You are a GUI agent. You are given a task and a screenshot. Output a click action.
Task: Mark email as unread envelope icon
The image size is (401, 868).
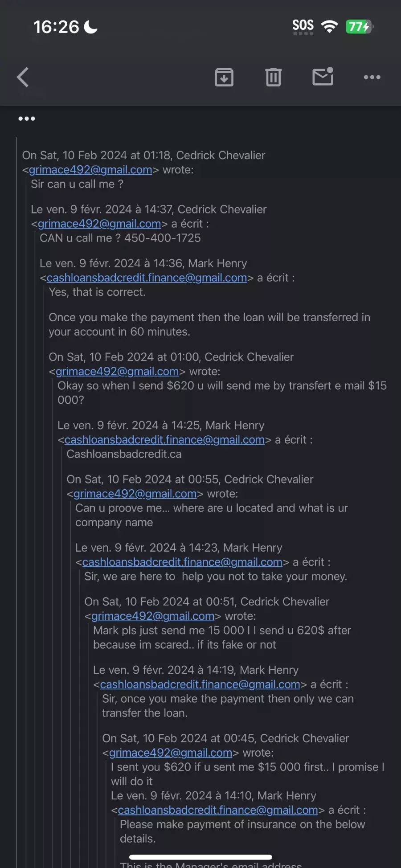[x=323, y=76]
